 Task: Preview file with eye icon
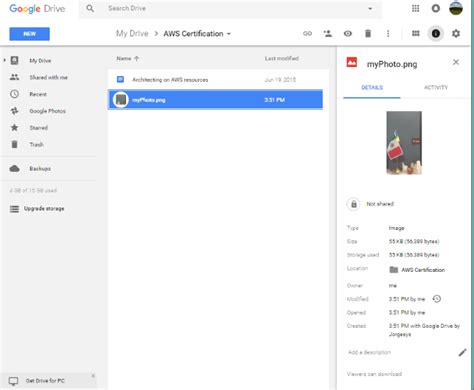tap(348, 33)
